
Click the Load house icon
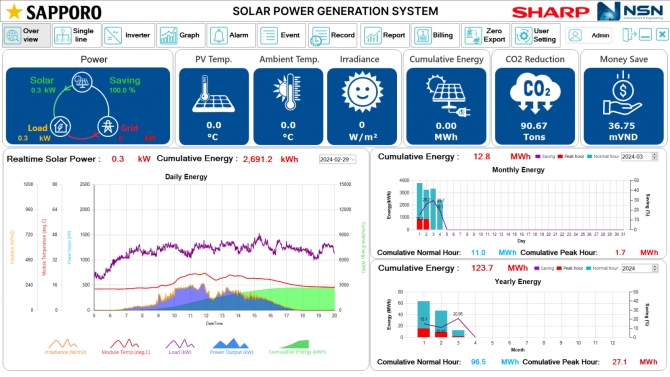60,127
